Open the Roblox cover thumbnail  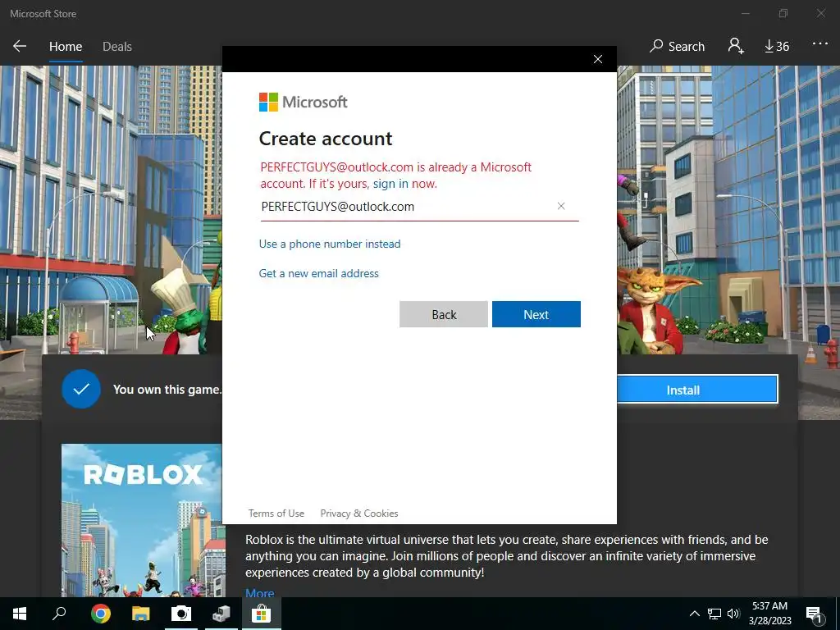pos(142,519)
